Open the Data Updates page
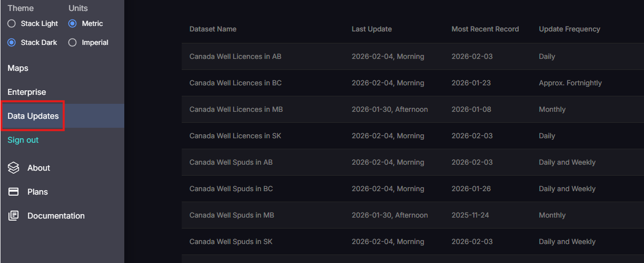This screenshot has height=263, width=644. [x=33, y=116]
